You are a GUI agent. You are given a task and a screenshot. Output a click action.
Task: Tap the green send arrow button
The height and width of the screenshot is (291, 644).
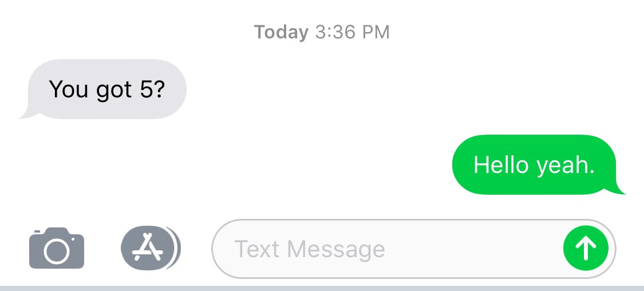586,248
